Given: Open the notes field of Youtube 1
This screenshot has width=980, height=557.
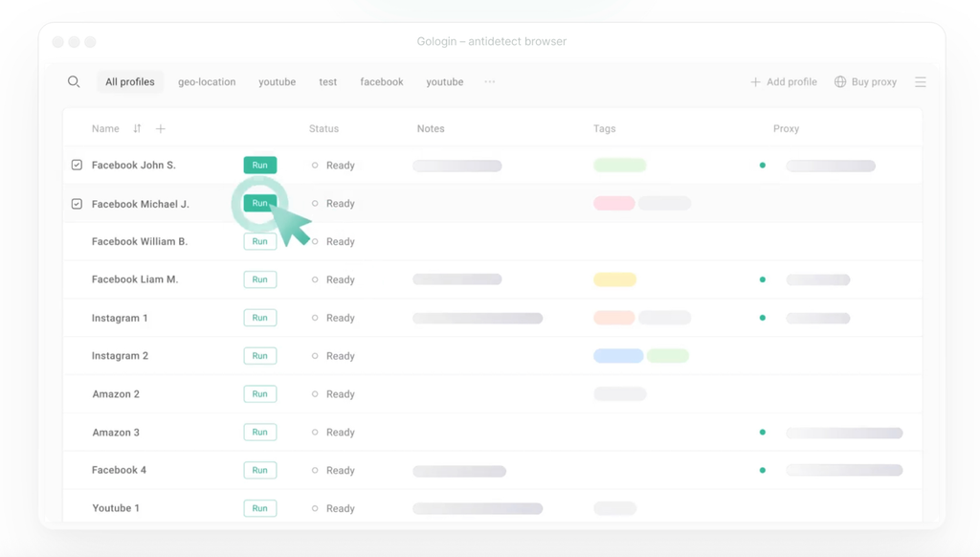Looking at the screenshot, I should coord(478,509).
